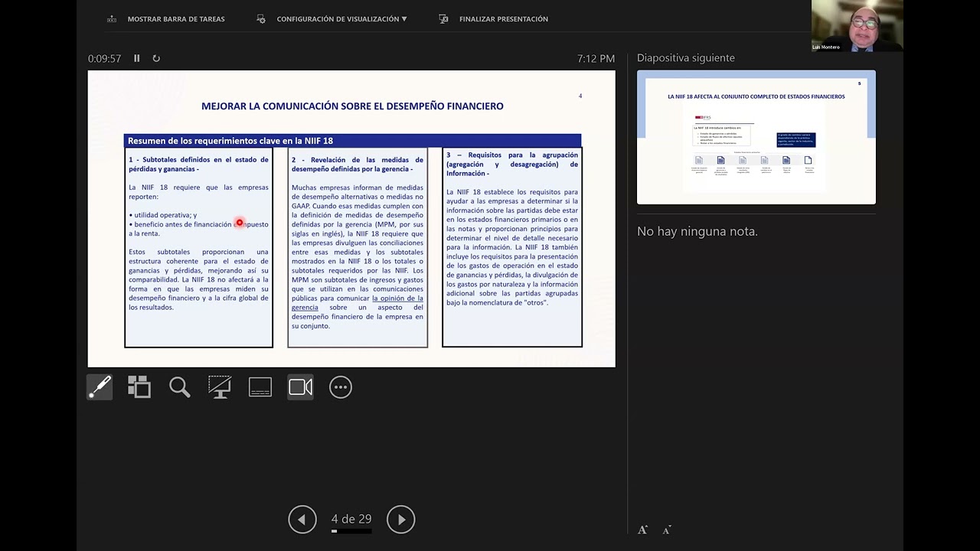Image resolution: width=980 pixels, height=551 pixels.
Task: Click heading '2 - Revelación de las medidas'
Action: pos(358,165)
